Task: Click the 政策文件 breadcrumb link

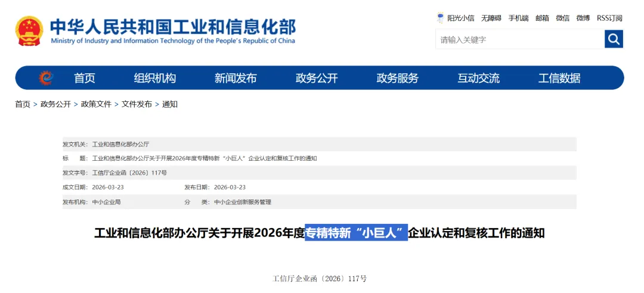Action: click(96, 104)
